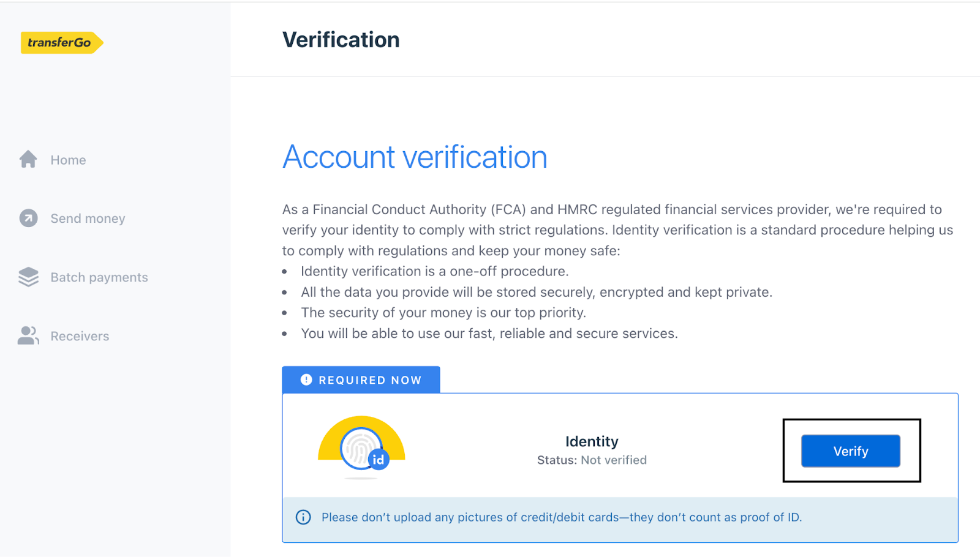Click the Batch payments stack icon
The height and width of the screenshot is (557, 980).
coord(28,277)
